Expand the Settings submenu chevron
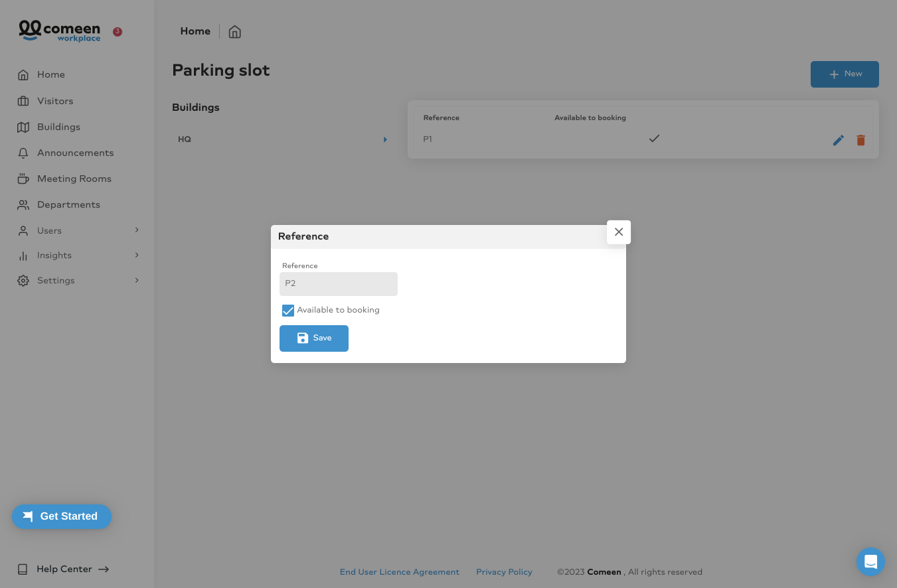 pyautogui.click(x=137, y=280)
